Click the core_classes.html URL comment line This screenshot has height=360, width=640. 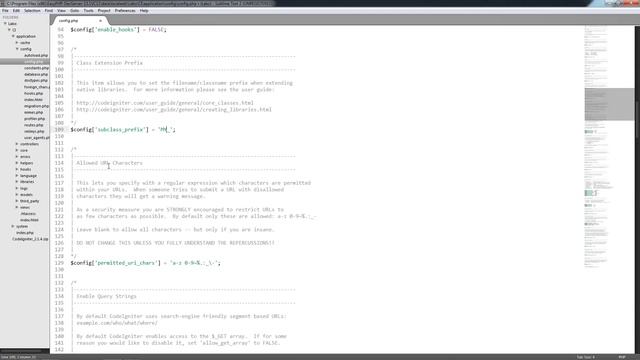click(165, 103)
